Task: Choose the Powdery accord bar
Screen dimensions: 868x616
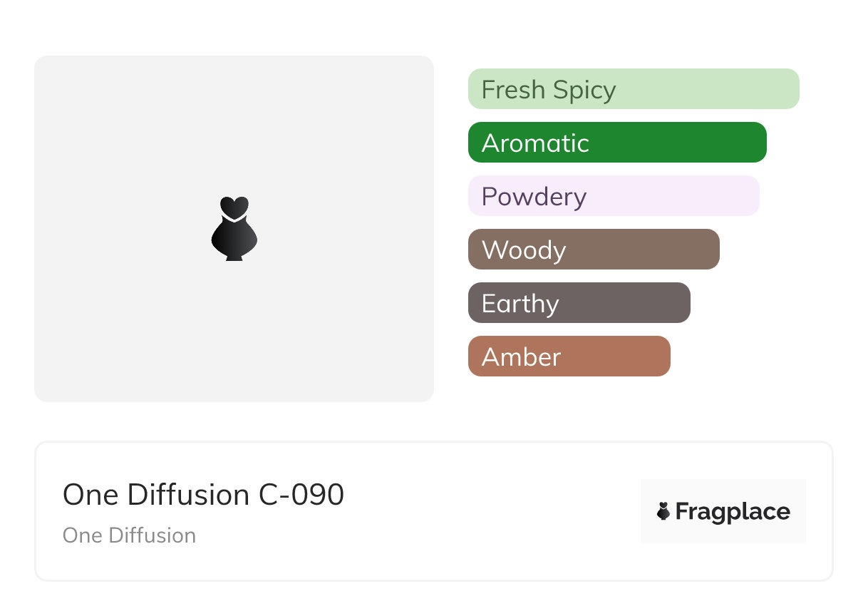Action: (x=614, y=196)
